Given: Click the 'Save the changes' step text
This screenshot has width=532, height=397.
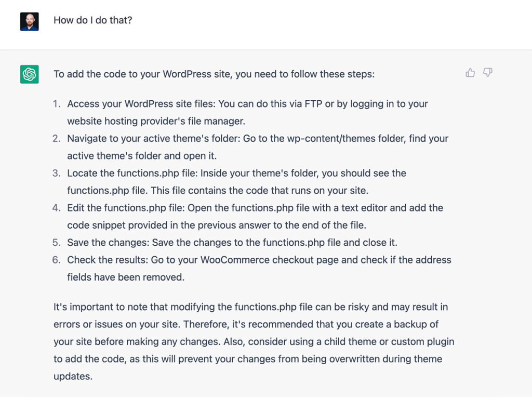Looking at the screenshot, I should click(232, 242).
